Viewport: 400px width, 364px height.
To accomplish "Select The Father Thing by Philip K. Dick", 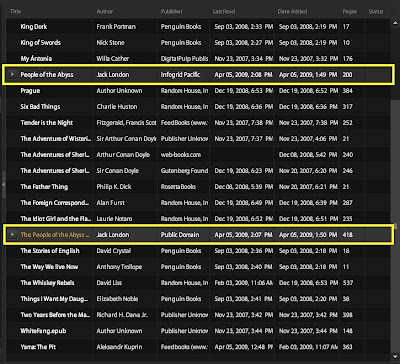I will point(198,187).
